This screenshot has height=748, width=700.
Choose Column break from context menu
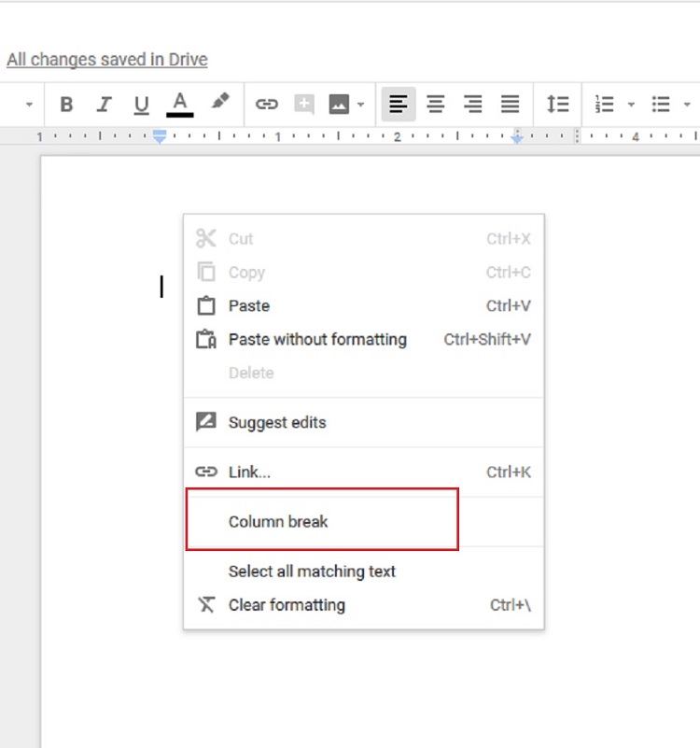coord(278,522)
